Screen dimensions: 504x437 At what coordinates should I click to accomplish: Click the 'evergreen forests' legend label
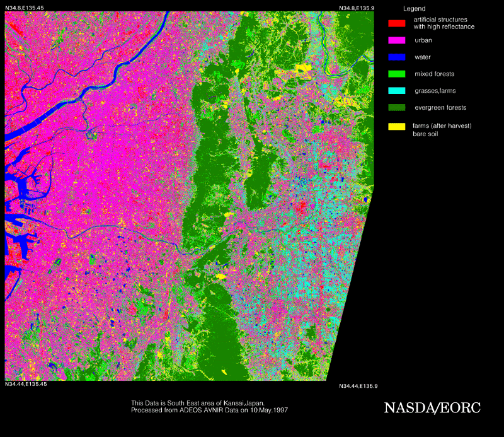pyautogui.click(x=440, y=107)
